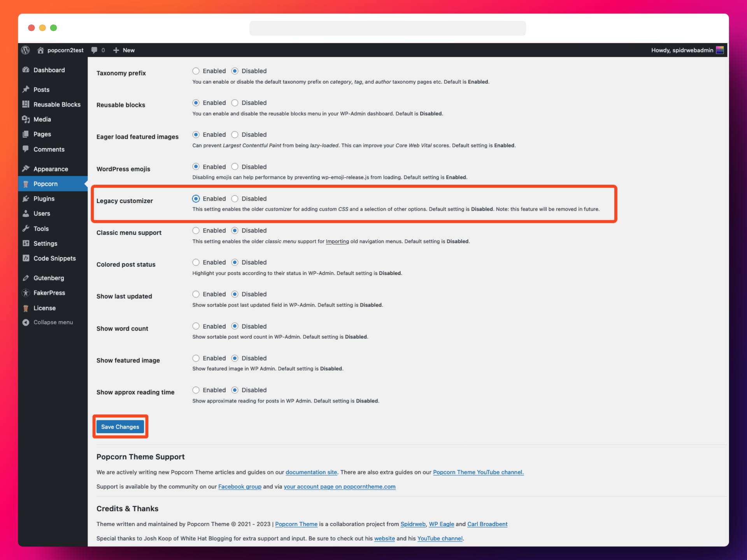Click the WordPress logo icon in admin bar
Image resolution: width=747 pixels, height=560 pixels.
click(x=25, y=50)
